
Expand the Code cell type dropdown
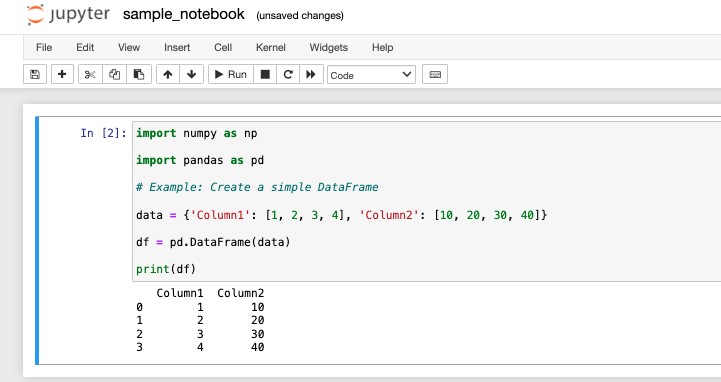tap(371, 75)
